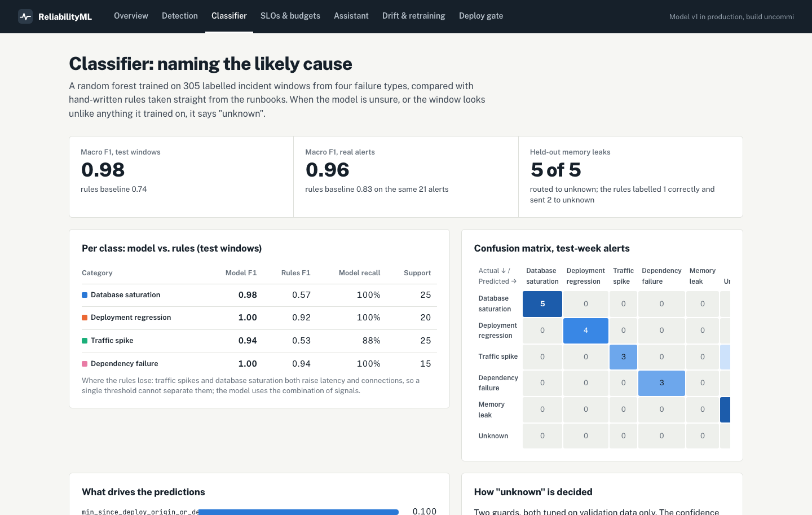This screenshot has height=515, width=812.
Task: Click the production model status text
Action: click(x=731, y=17)
